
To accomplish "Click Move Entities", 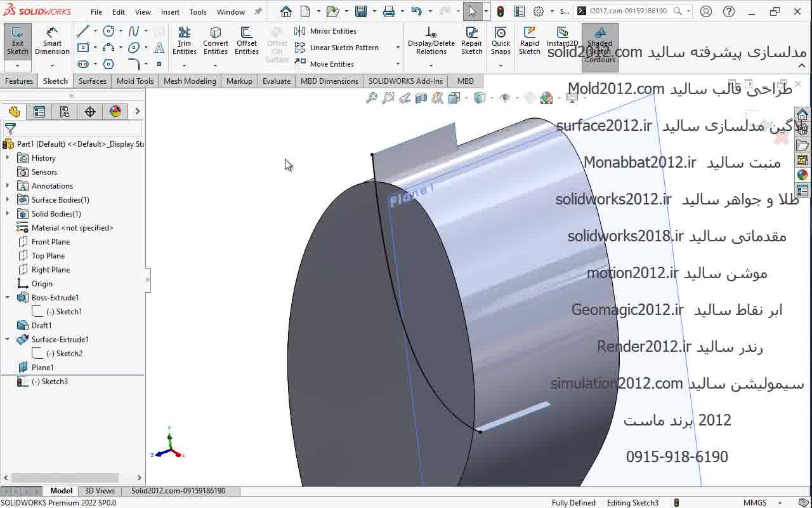I will point(325,64).
